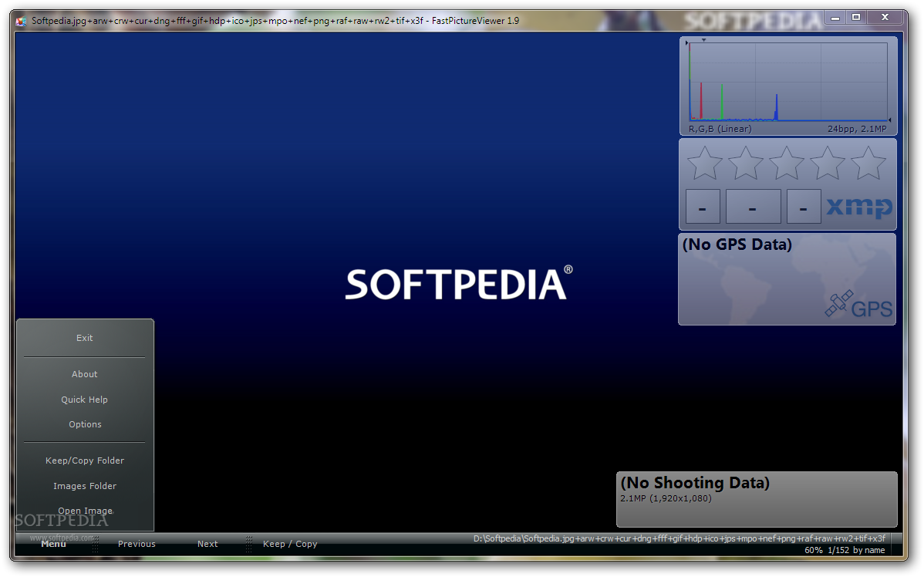Minimize the FastPictureViewer window
The height and width of the screenshot is (577, 924).
coord(835,19)
